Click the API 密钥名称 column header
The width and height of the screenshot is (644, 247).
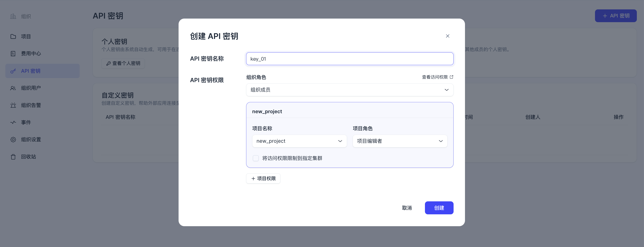tap(120, 117)
